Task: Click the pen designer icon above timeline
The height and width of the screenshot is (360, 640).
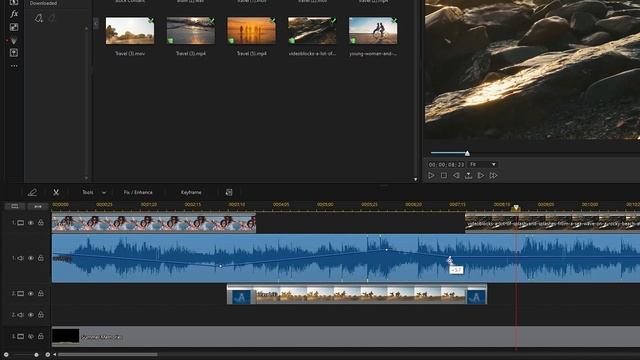Action: [x=32, y=192]
